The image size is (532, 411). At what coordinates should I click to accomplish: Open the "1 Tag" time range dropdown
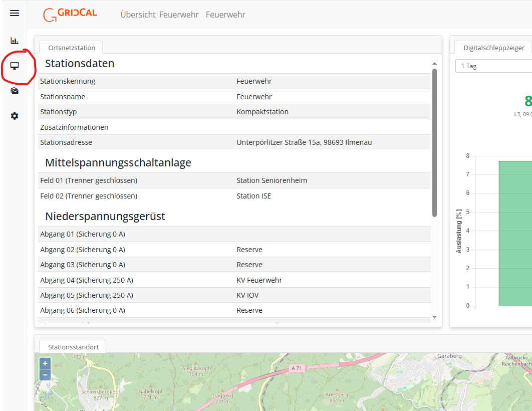[493, 66]
